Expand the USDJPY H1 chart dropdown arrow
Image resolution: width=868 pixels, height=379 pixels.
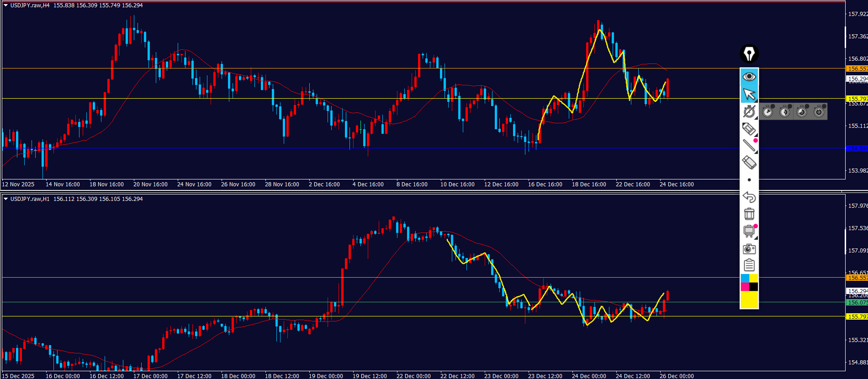coord(5,199)
